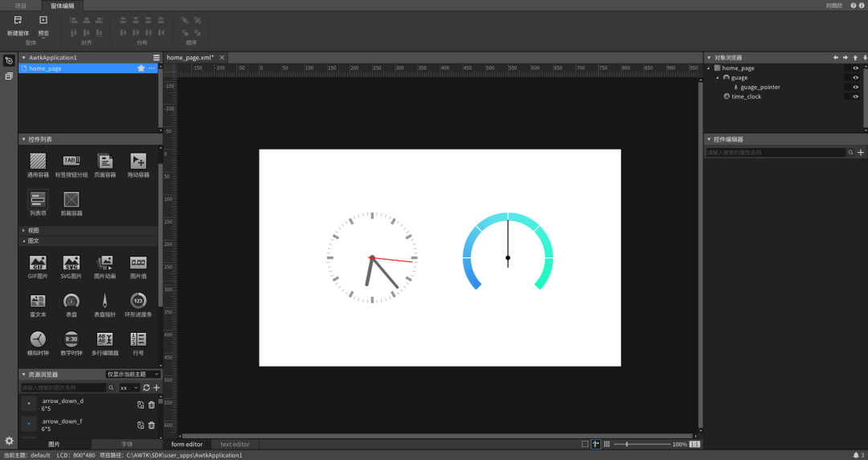The height and width of the screenshot is (460, 868).
Task: Select the SVG图片 widget
Action: click(72, 266)
